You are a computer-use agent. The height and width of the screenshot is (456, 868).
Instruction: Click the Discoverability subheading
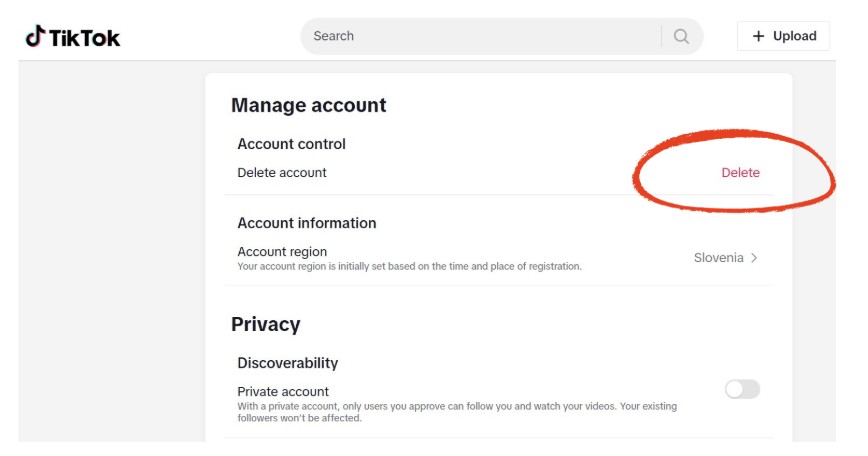point(287,363)
